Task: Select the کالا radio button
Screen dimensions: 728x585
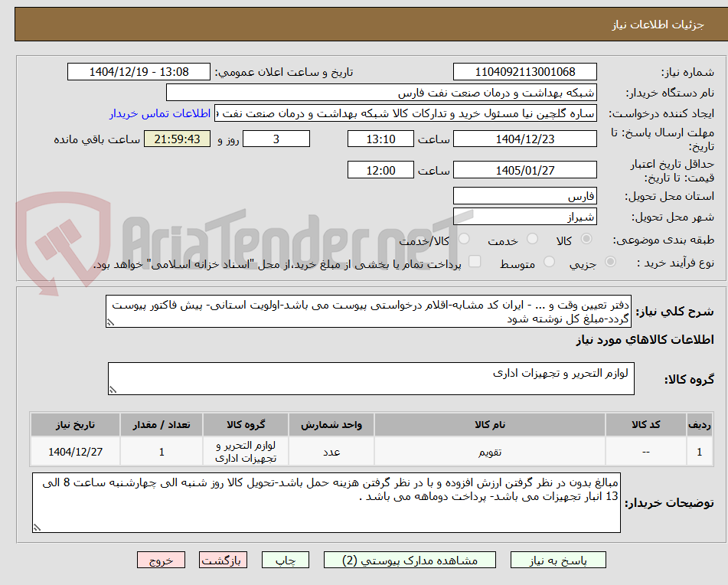Action: pyautogui.click(x=586, y=239)
